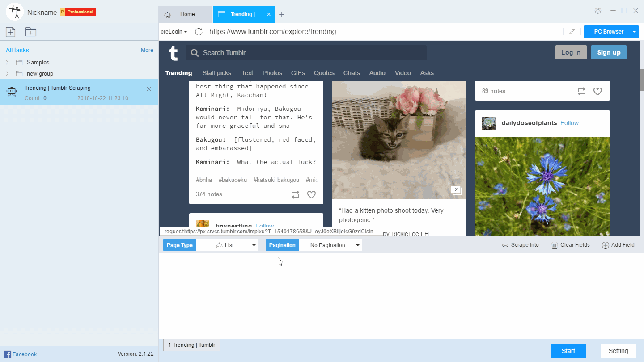Viewport: 644px width, 362px height.
Task: Open the Facebook link in the footer
Action: tap(25, 354)
